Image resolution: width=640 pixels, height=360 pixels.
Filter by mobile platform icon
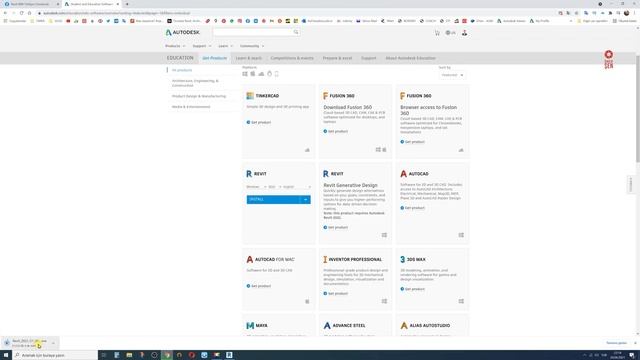point(277,74)
